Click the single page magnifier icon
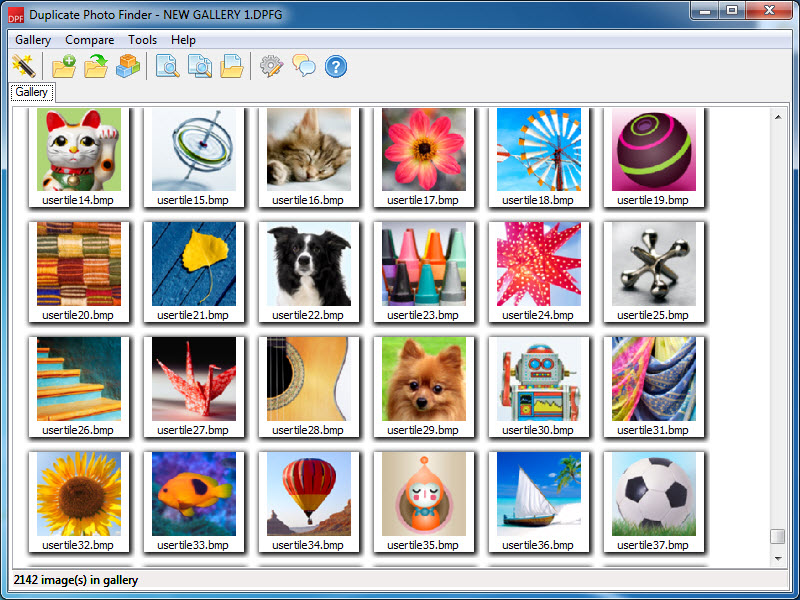The image size is (800, 600). point(168,67)
